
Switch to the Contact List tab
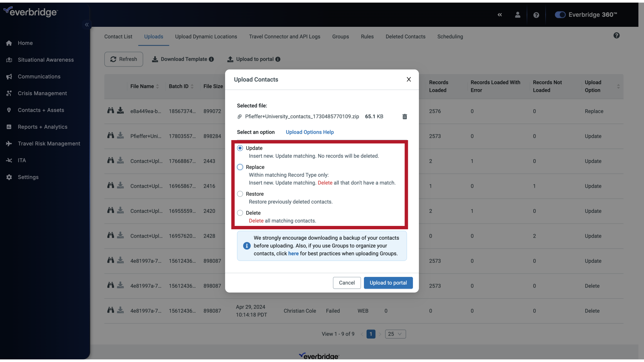coord(118,36)
